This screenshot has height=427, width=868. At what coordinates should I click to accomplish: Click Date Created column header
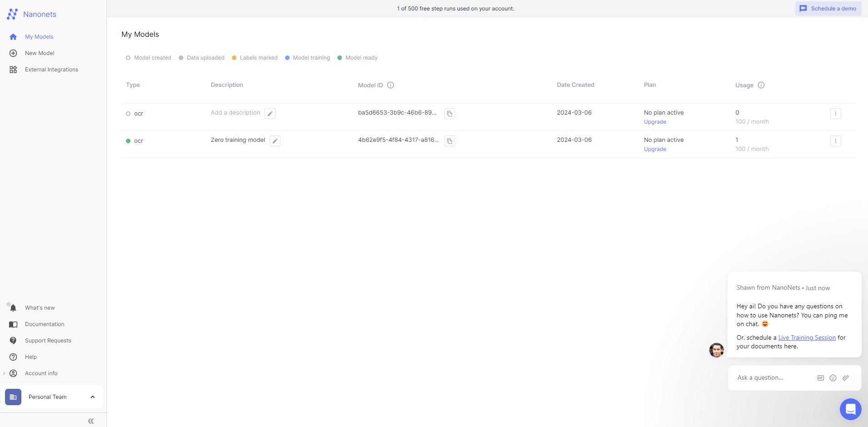pyautogui.click(x=575, y=85)
